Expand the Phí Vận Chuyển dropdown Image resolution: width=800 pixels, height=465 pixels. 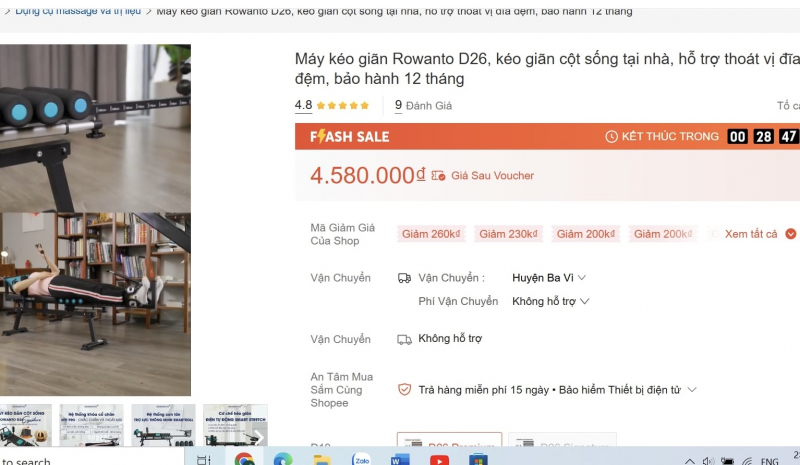(551, 301)
